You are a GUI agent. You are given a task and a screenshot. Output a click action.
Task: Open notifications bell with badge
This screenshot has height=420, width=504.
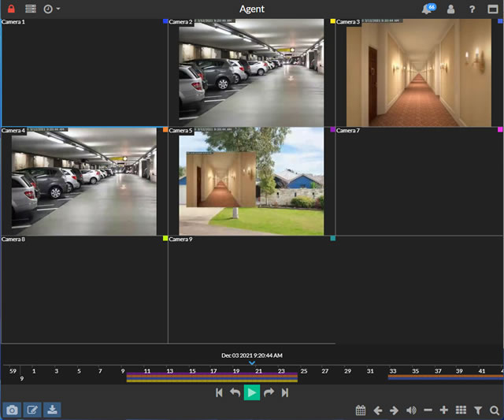[x=428, y=9]
